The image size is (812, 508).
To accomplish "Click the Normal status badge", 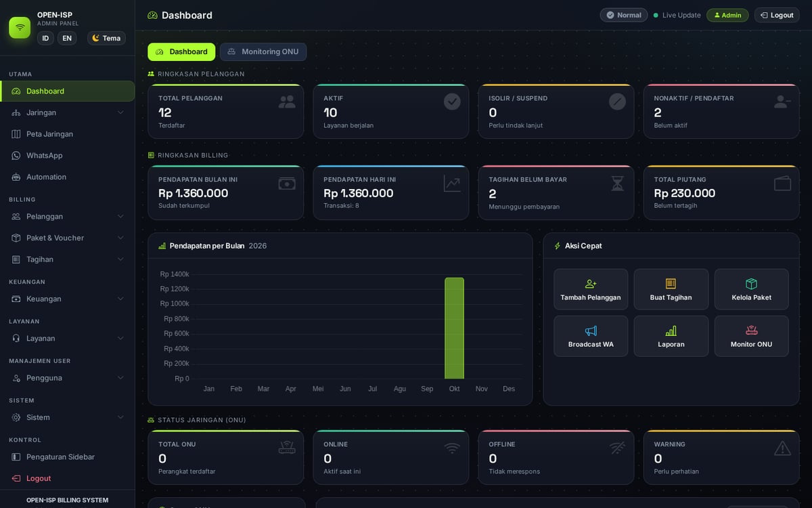I will point(624,15).
